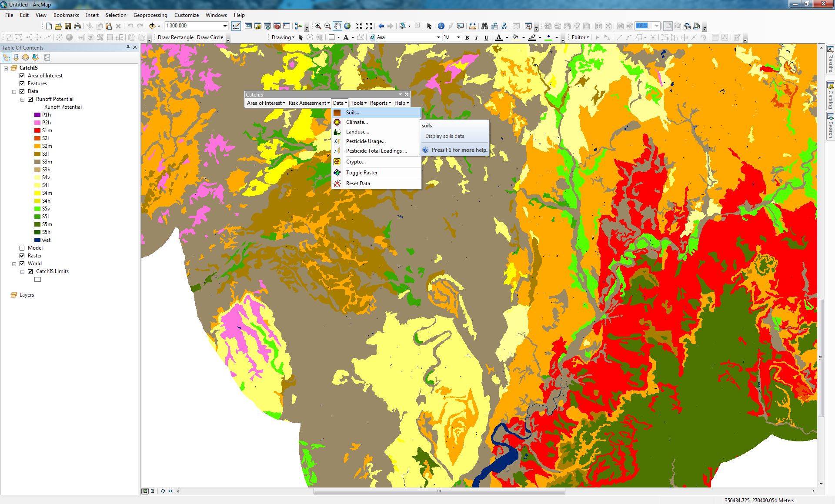Click the Full Extent globe icon

347,26
